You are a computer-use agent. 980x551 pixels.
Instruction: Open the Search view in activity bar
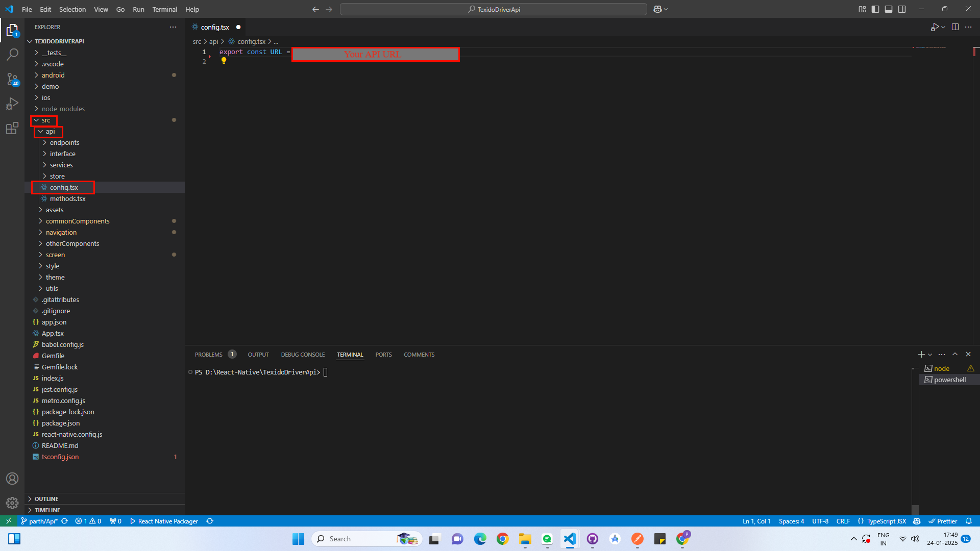(12, 54)
